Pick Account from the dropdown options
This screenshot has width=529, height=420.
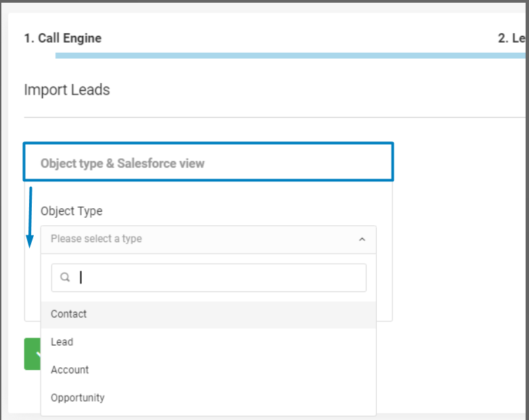(x=70, y=370)
